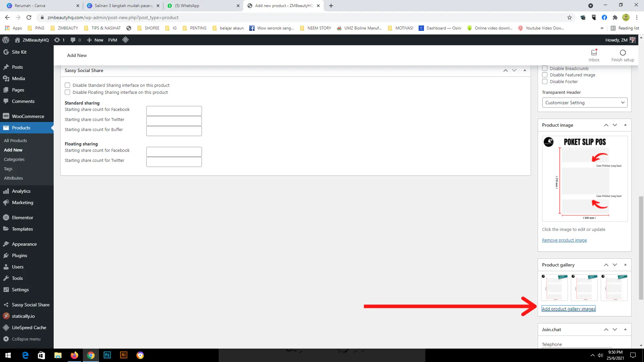Click Standard sharing Facebook share count field

174,111
